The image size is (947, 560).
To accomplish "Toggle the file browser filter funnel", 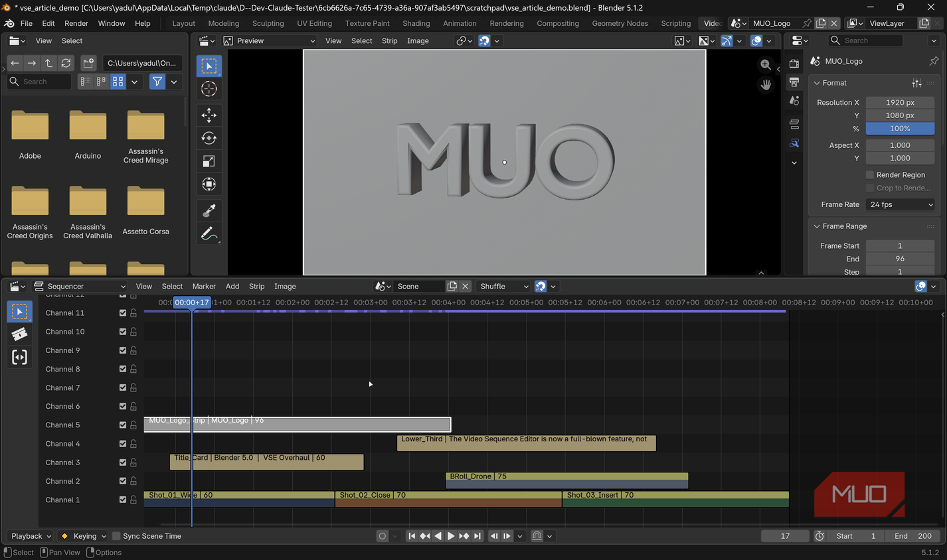I will pyautogui.click(x=157, y=82).
